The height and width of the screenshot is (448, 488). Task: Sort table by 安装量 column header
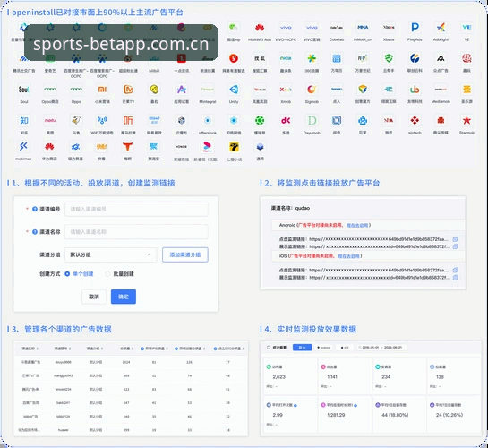coord(127,349)
